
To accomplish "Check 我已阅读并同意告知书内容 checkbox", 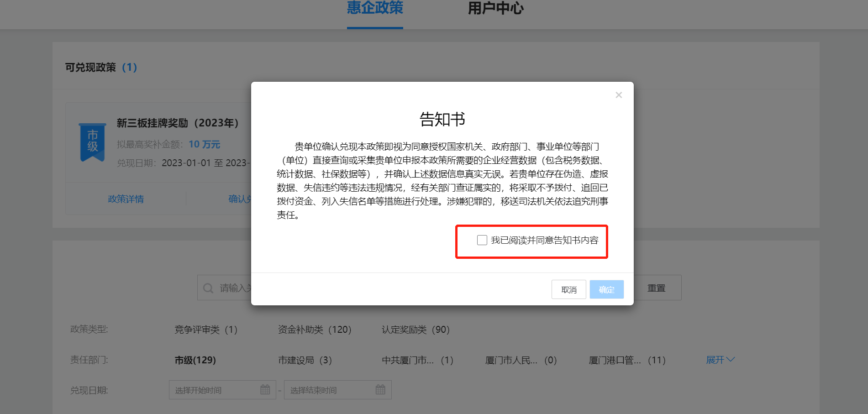I will tap(482, 240).
